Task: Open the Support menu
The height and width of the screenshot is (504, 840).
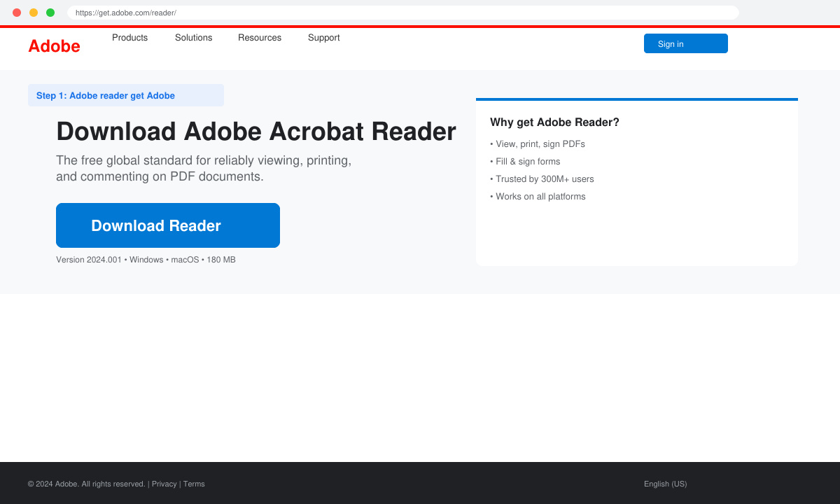Action: tap(323, 38)
